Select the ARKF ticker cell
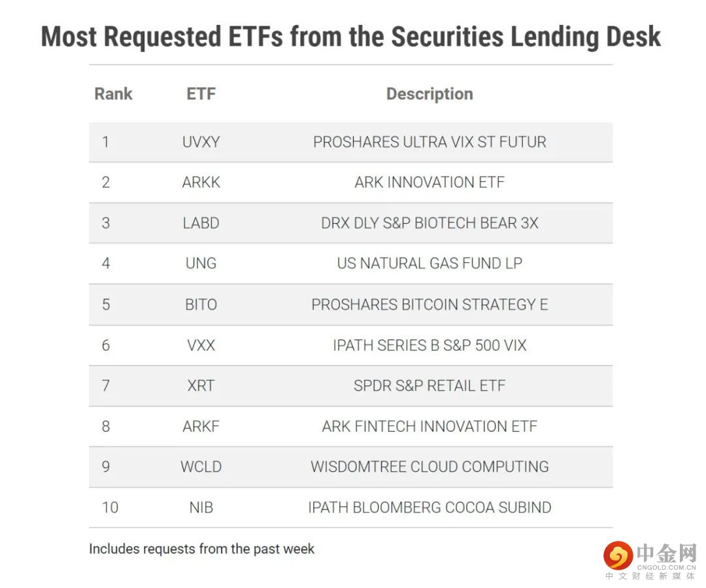This screenshot has height=588, width=706. [201, 426]
